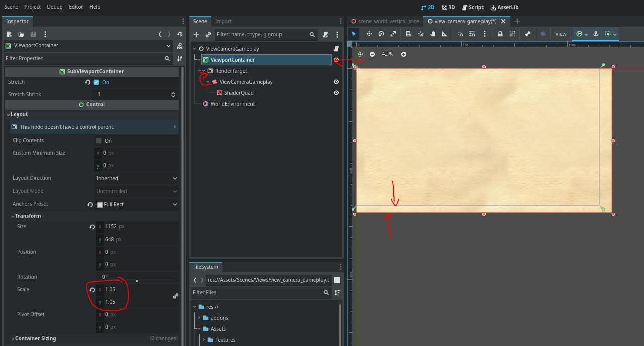Choose the Pan Mode hand tool
This screenshot has width=644, height=346.
[x=433, y=34]
